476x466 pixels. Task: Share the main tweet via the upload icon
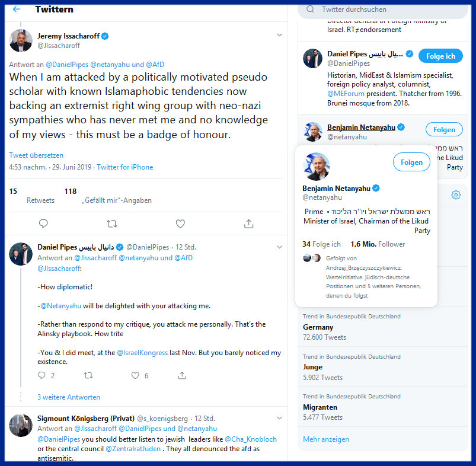pyautogui.click(x=248, y=224)
